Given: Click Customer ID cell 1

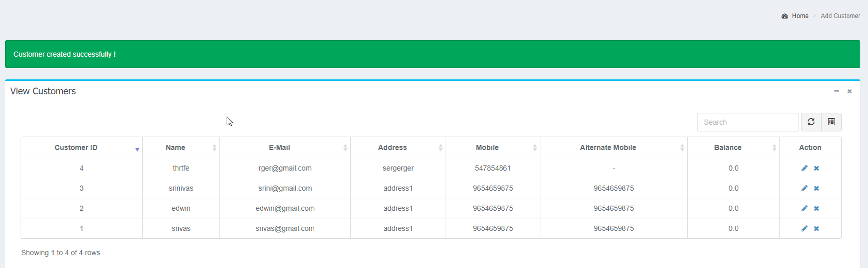Looking at the screenshot, I should (x=81, y=228).
